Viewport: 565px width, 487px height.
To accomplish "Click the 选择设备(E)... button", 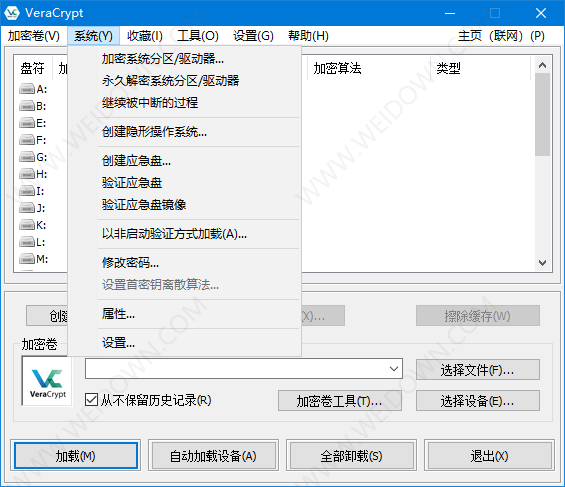I will 478,401.
